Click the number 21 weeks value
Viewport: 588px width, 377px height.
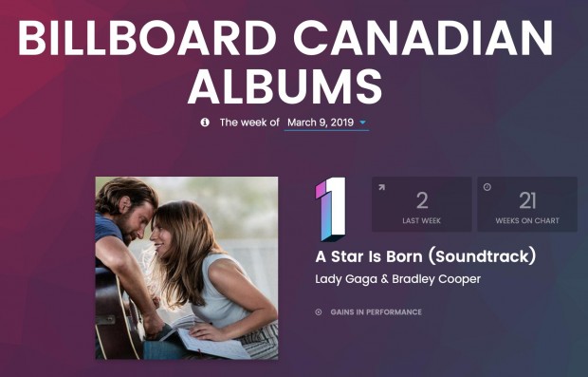point(527,200)
